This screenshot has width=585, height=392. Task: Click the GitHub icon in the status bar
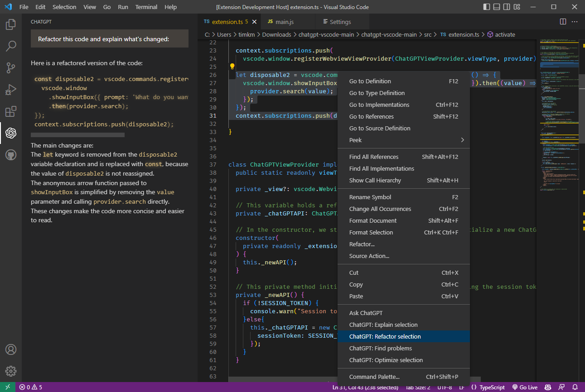click(x=548, y=387)
